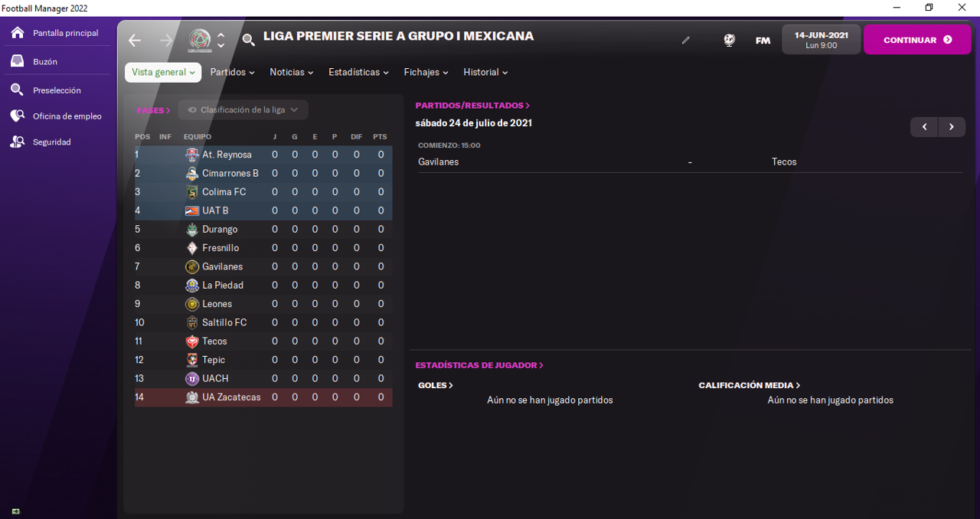Show next fixtures date arrow
Viewport: 980px width, 519px height.
(x=952, y=127)
